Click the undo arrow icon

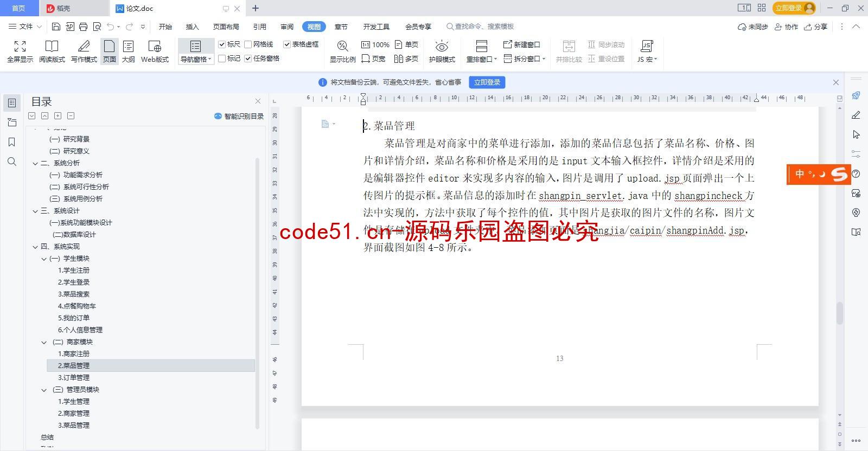coord(111,27)
